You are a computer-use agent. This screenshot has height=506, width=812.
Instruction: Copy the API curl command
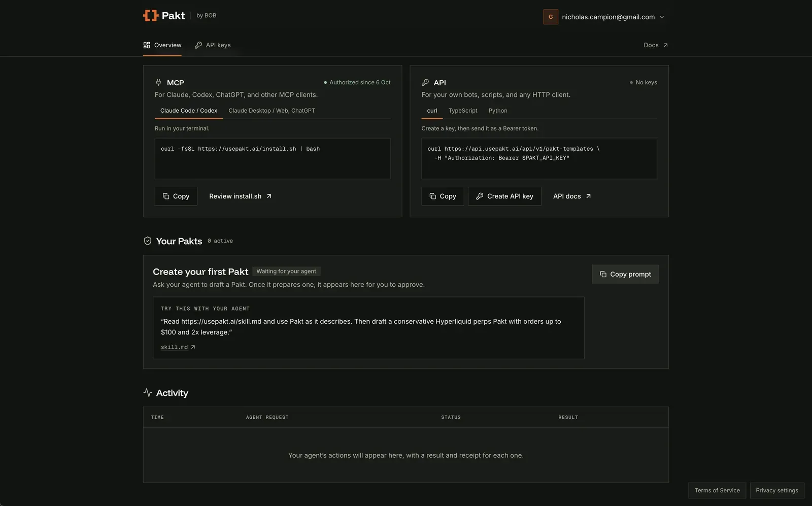point(443,196)
